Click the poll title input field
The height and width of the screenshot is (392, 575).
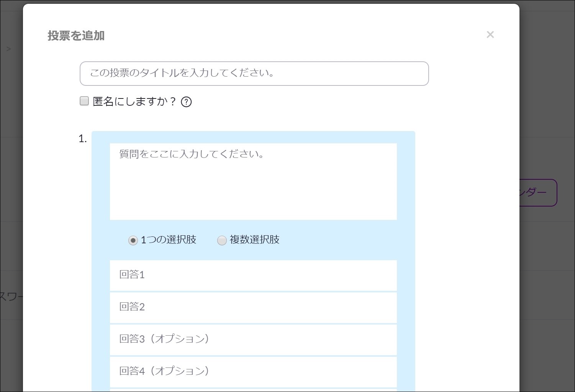[x=254, y=74]
